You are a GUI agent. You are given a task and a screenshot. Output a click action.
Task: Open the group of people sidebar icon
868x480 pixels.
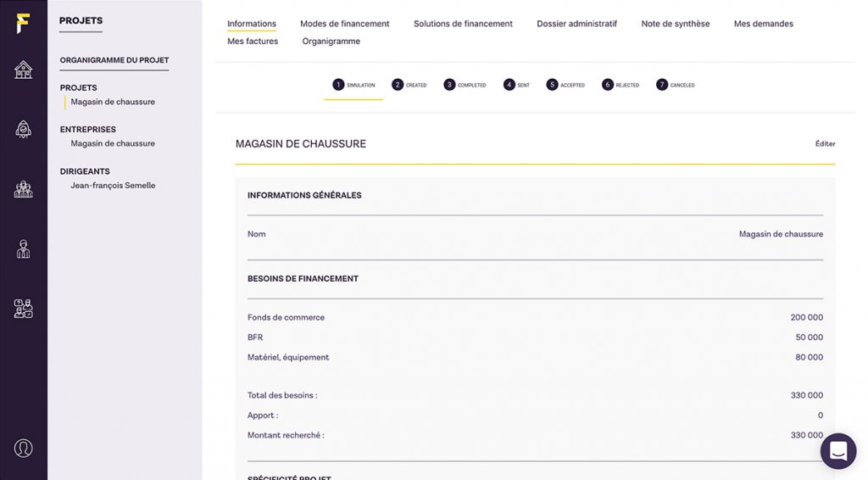pyautogui.click(x=23, y=189)
